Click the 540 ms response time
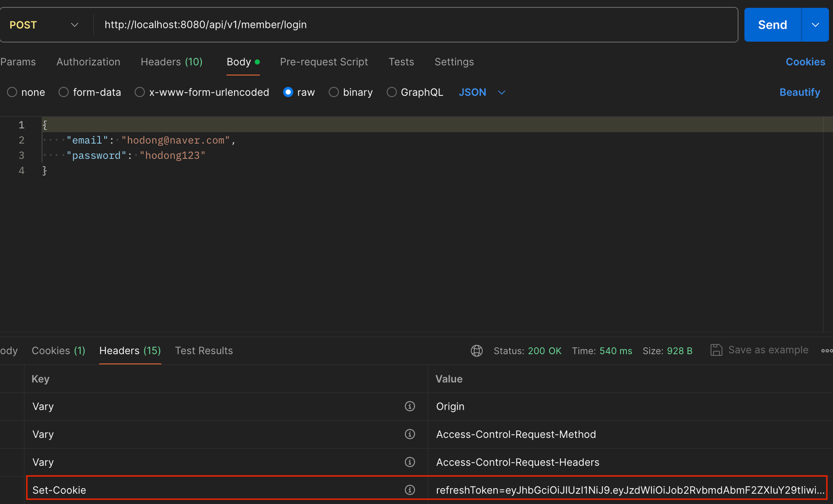The image size is (833, 504). point(616,351)
